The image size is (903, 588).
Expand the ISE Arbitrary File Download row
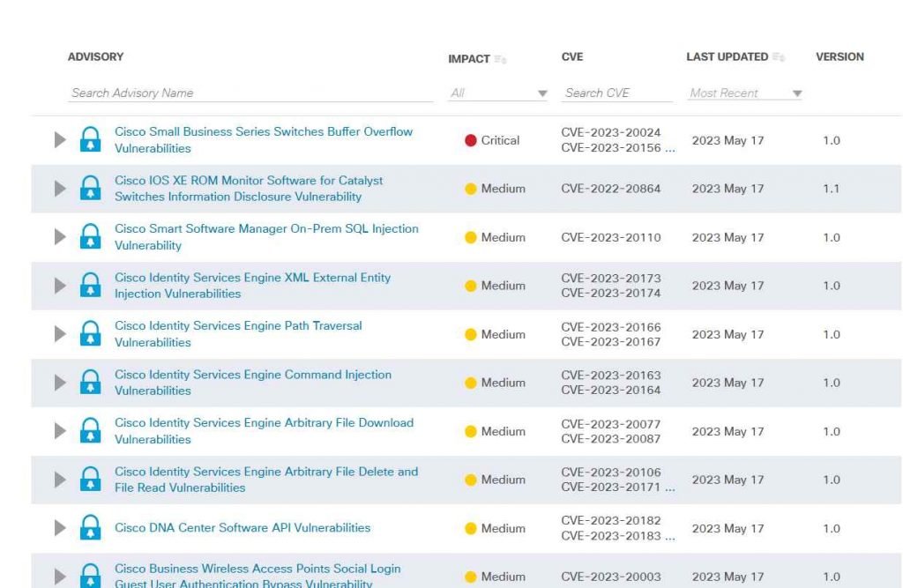click(x=60, y=431)
